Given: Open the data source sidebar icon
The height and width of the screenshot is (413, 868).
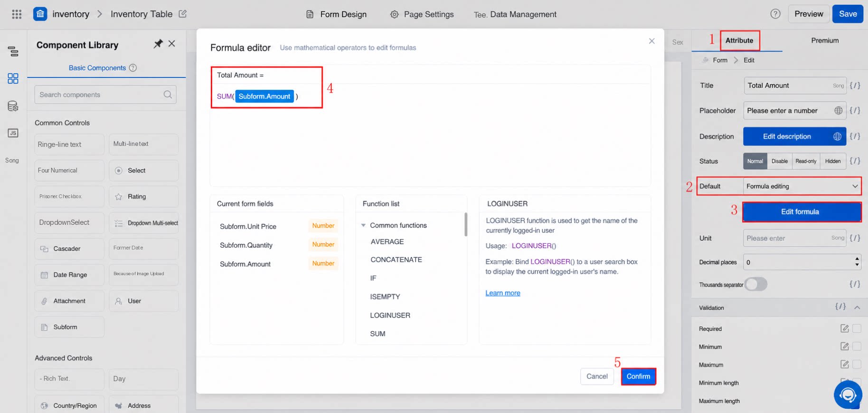Looking at the screenshot, I should click(13, 106).
